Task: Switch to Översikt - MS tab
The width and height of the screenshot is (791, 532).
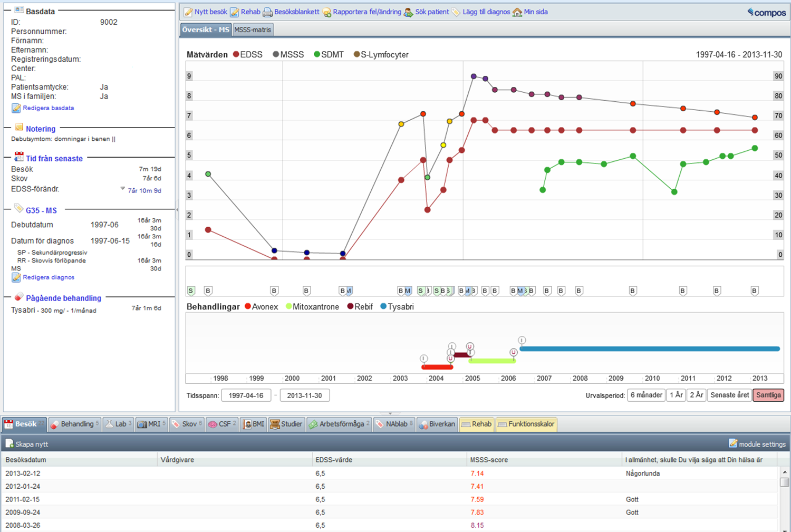Action: pos(206,30)
